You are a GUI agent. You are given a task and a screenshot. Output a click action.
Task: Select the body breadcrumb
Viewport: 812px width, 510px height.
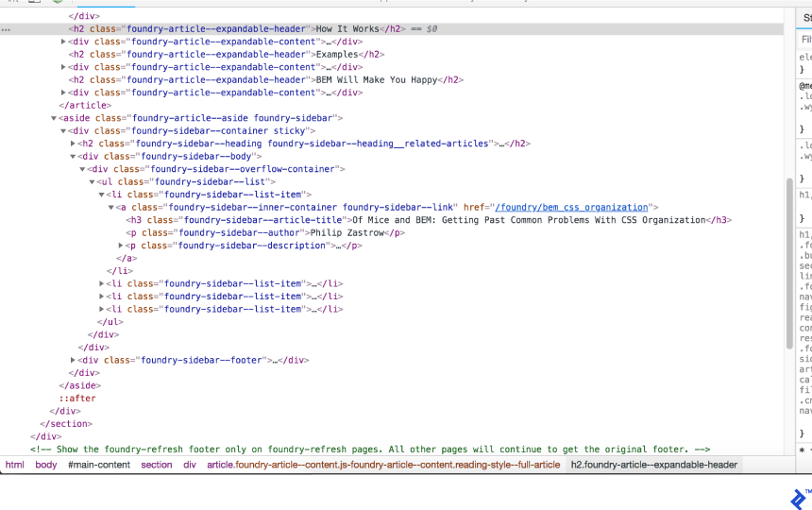pos(46,465)
